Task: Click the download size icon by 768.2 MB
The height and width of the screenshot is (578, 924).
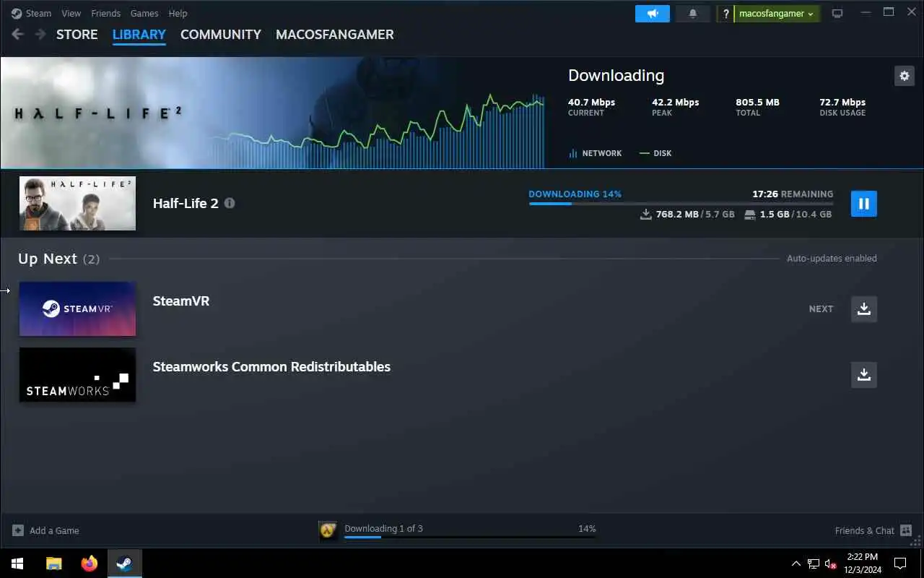Action: point(646,215)
